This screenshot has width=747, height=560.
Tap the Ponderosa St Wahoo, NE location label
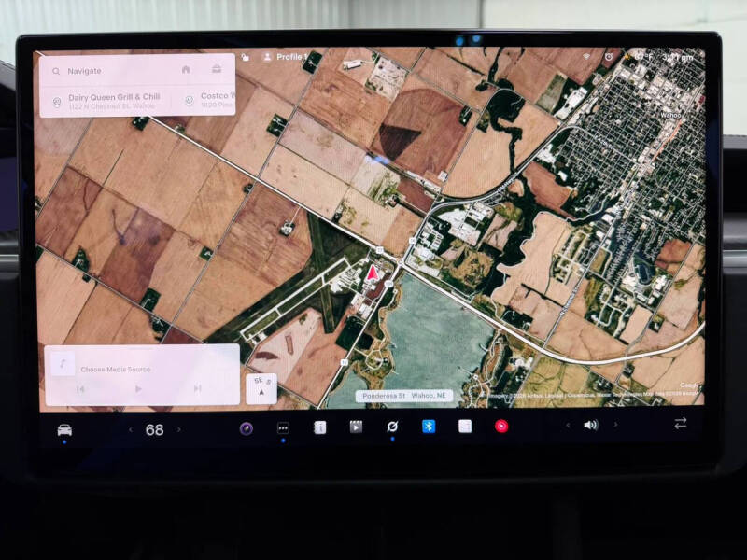404,396
